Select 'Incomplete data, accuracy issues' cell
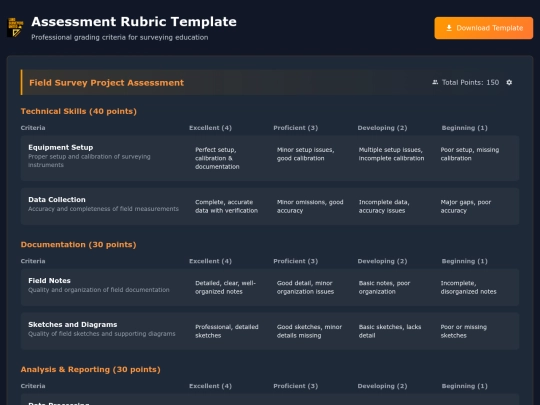The width and height of the screenshot is (540, 405). [384, 206]
